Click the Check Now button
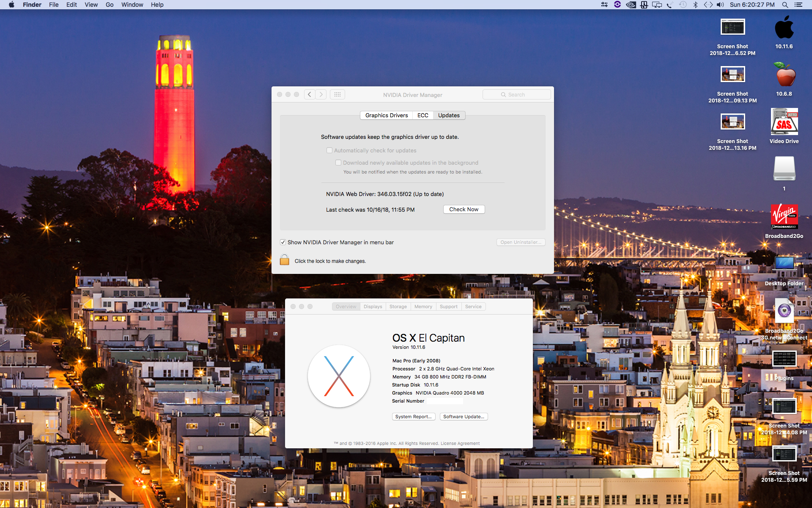 pos(464,209)
